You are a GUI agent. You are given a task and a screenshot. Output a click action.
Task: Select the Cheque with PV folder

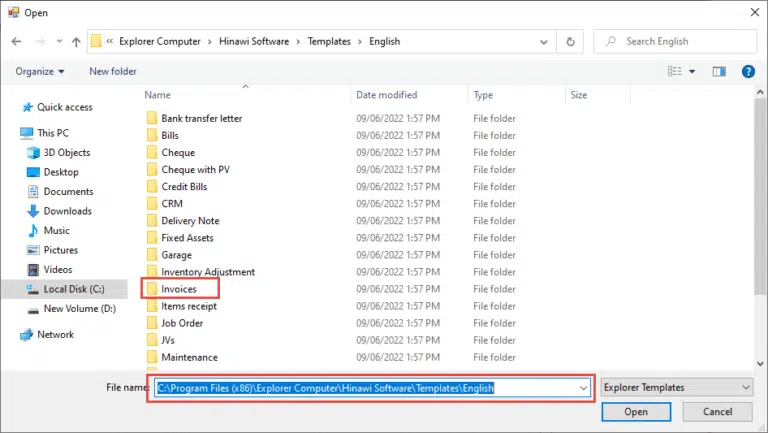[x=189, y=170]
